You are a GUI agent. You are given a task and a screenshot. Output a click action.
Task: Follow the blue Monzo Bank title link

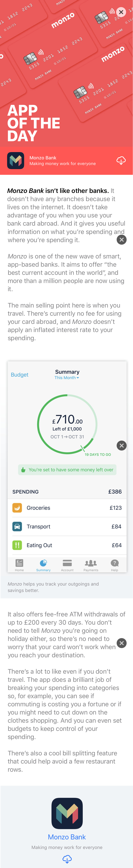click(x=67, y=837)
